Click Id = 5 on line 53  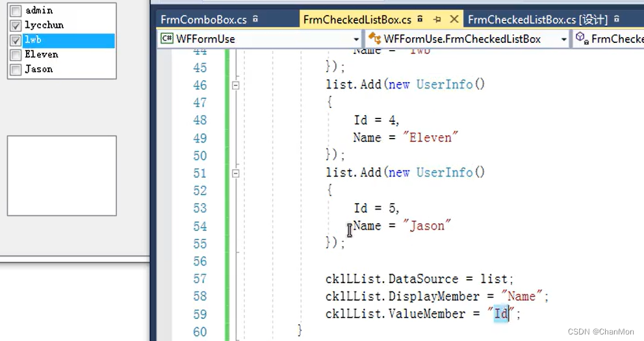(x=376, y=208)
